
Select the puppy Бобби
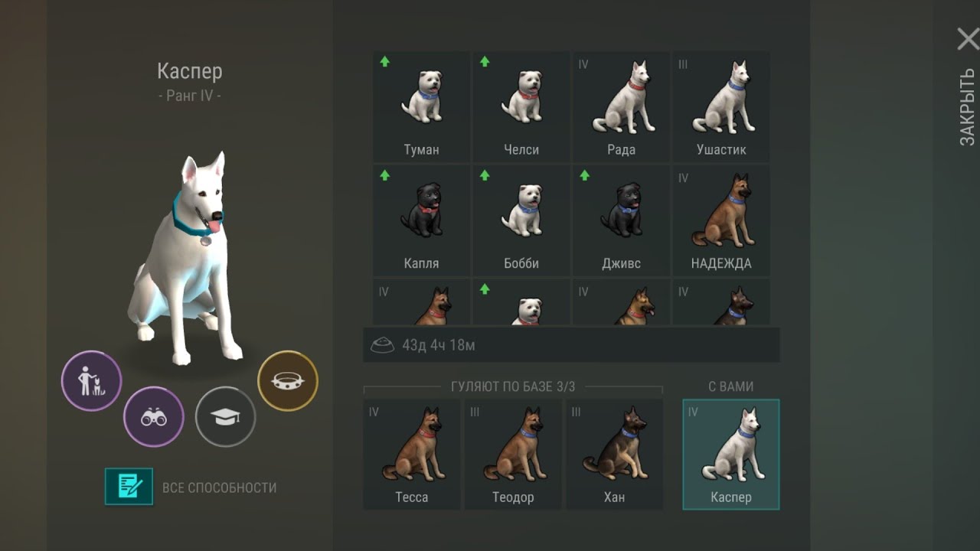(521, 220)
